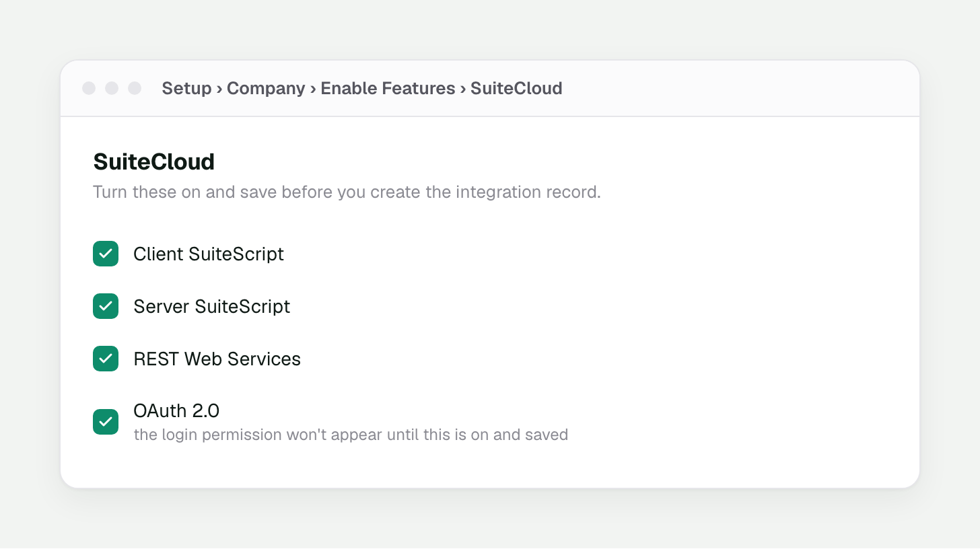The image size is (980, 549).
Task: Click the OAuth 2.0 label
Action: [x=176, y=410]
